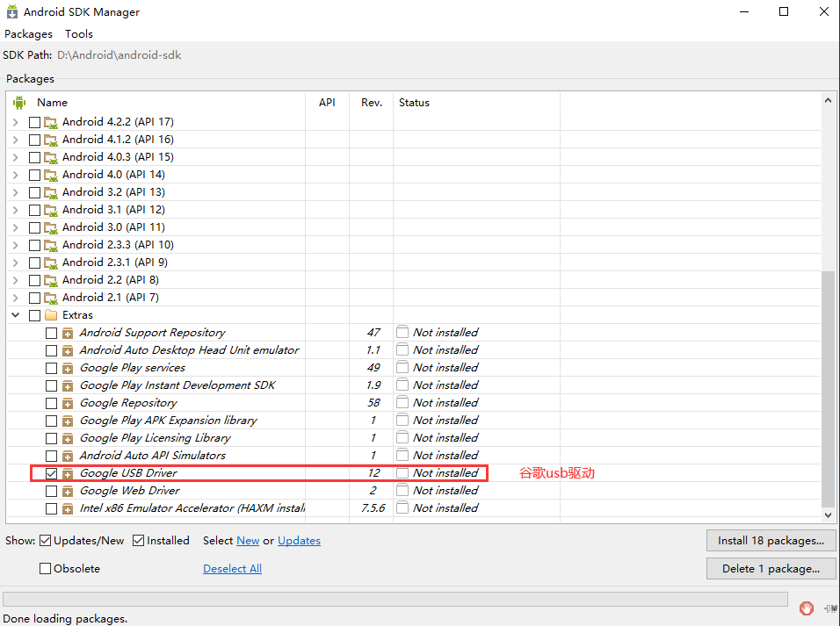Click the Android Auto API Simulators package icon
840x626 pixels.
click(68, 457)
